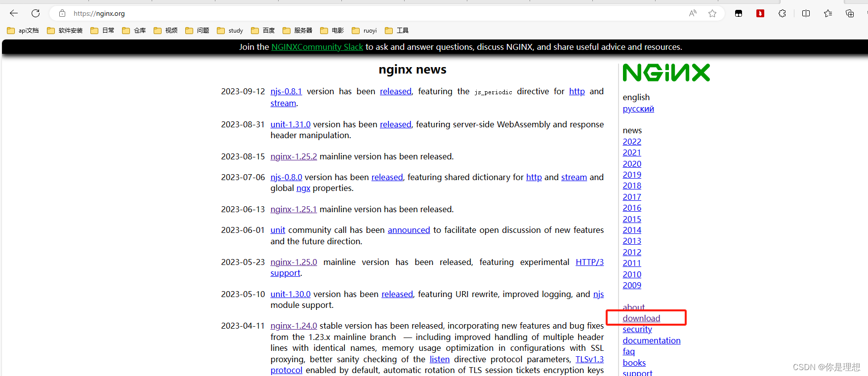
Task: Open the stream link in 2023-07-06 entry
Action: coord(574,177)
